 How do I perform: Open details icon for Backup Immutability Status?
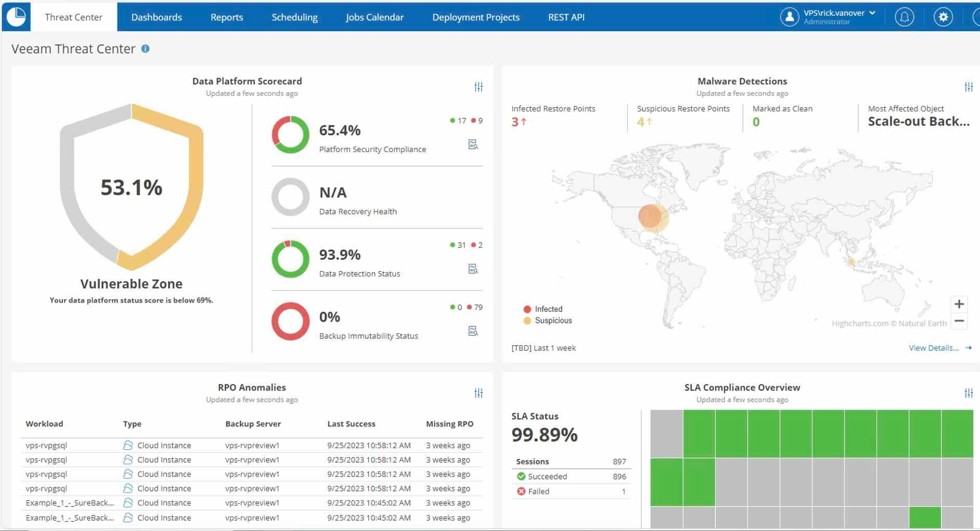point(473,331)
